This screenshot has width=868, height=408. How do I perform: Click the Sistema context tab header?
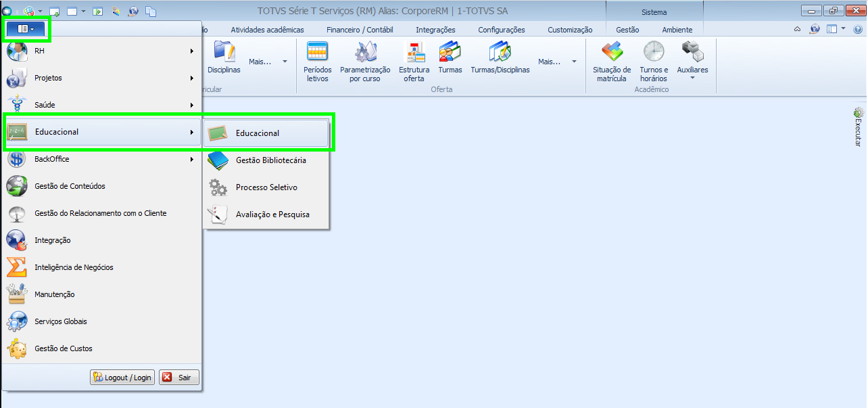[654, 12]
